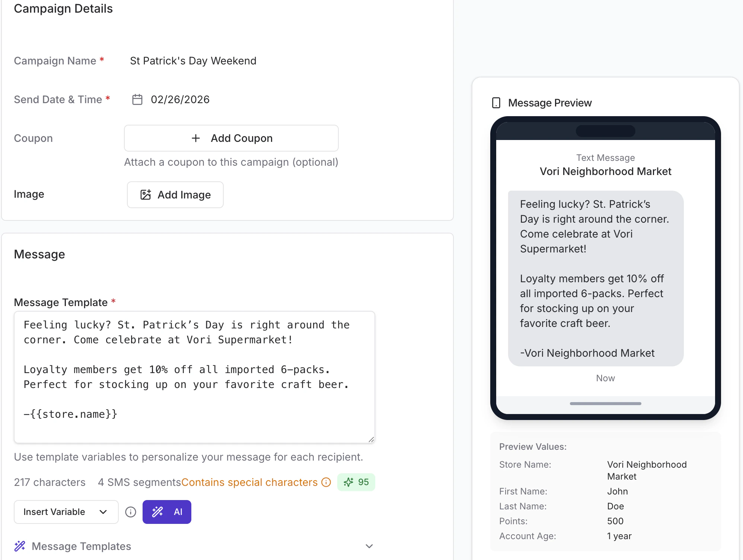743x560 pixels.
Task: Click the special characters info icon
Action: point(326,482)
